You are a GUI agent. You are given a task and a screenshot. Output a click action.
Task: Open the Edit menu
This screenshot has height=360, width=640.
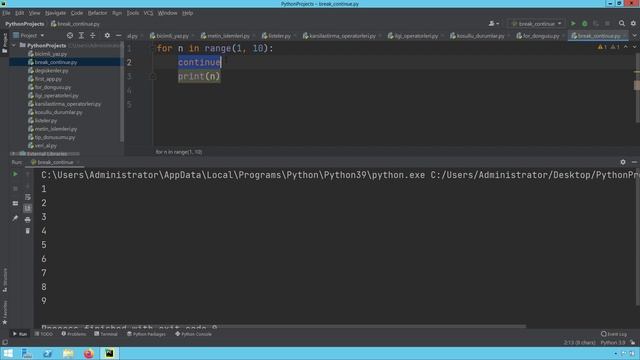pyautogui.click(x=19, y=13)
